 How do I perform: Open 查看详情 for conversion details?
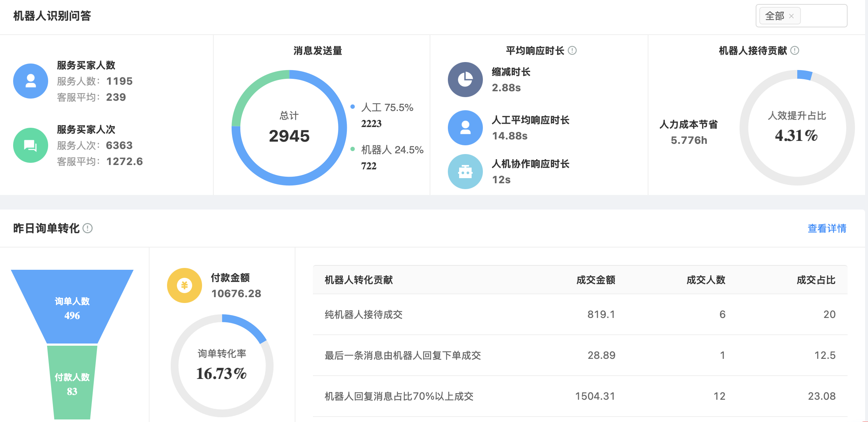pyautogui.click(x=827, y=229)
